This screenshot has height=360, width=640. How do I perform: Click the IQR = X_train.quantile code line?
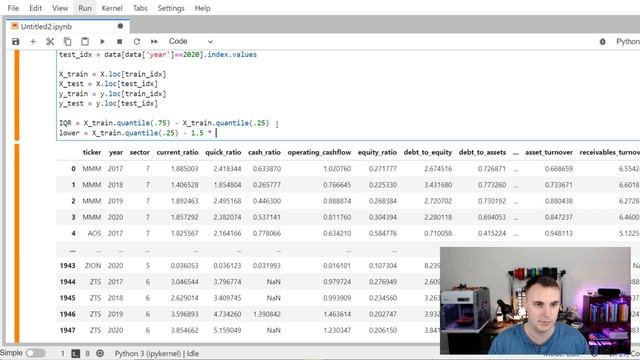coord(164,123)
